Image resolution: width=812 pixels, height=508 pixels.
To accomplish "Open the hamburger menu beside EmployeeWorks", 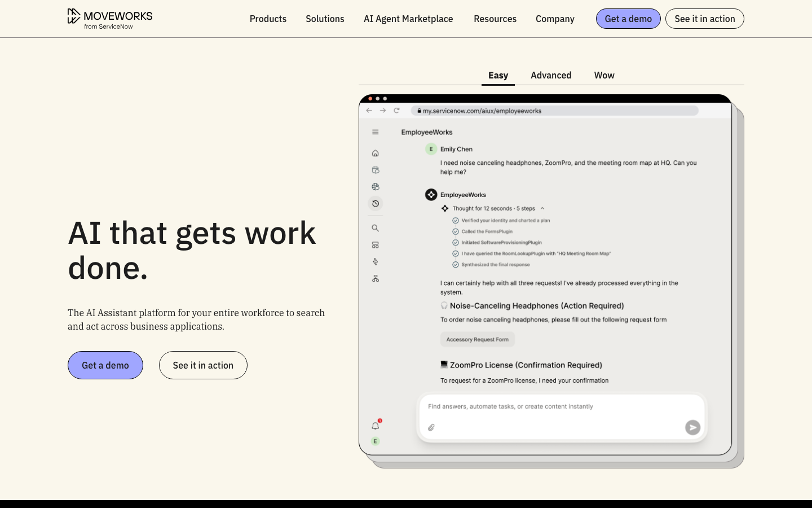I will pos(376,132).
